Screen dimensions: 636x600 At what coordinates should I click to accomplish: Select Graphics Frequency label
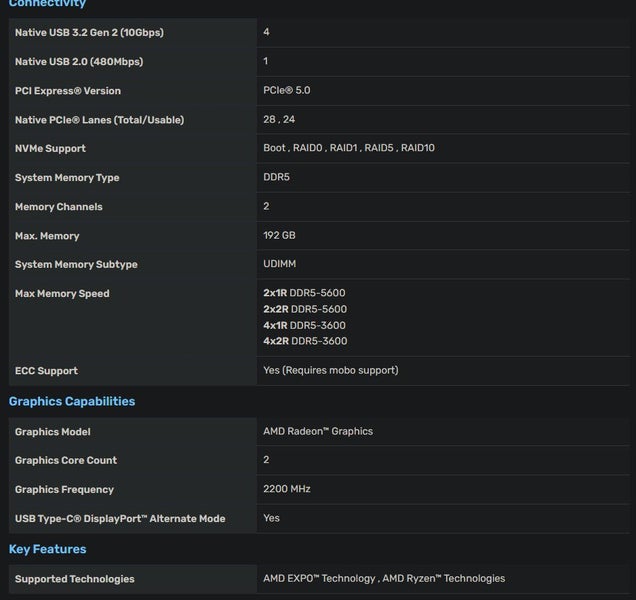(64, 490)
